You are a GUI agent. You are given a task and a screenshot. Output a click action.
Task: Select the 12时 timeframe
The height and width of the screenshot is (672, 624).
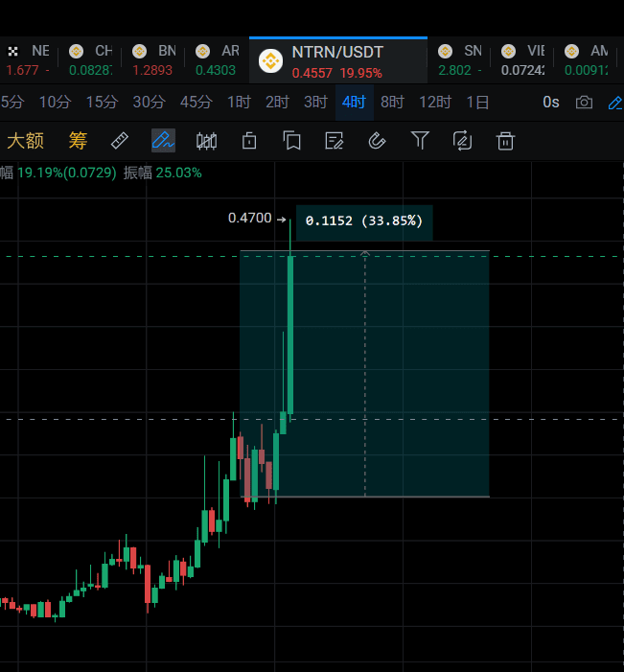(435, 103)
